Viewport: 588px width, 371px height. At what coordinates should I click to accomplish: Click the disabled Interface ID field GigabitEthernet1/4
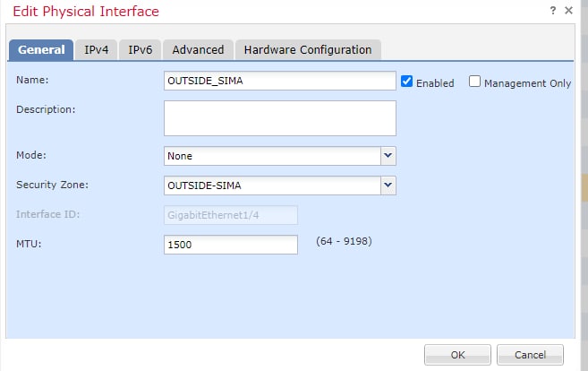click(x=231, y=215)
